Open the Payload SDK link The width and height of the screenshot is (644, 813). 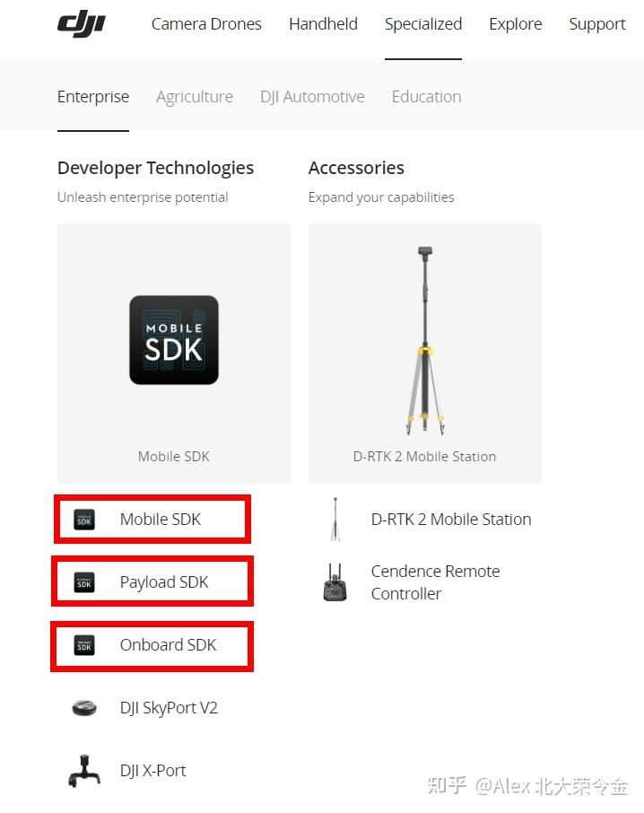click(164, 582)
